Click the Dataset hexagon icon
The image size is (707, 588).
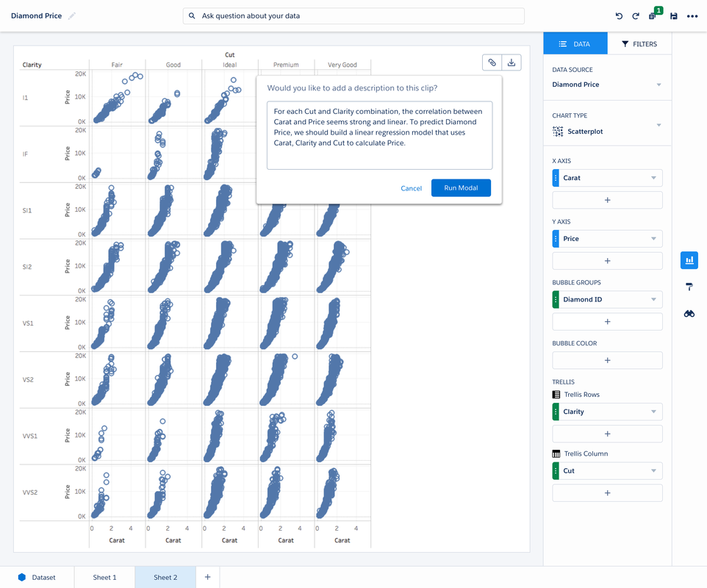22,577
